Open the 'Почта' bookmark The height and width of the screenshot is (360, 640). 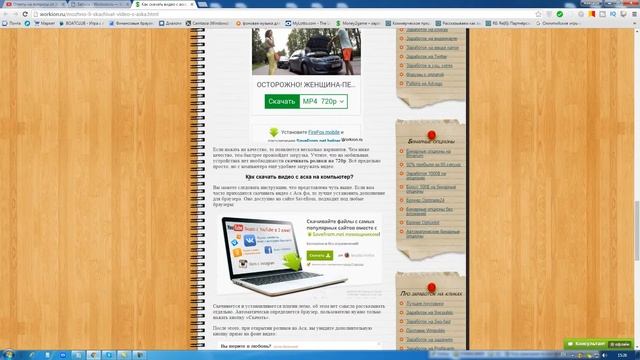click(12, 23)
